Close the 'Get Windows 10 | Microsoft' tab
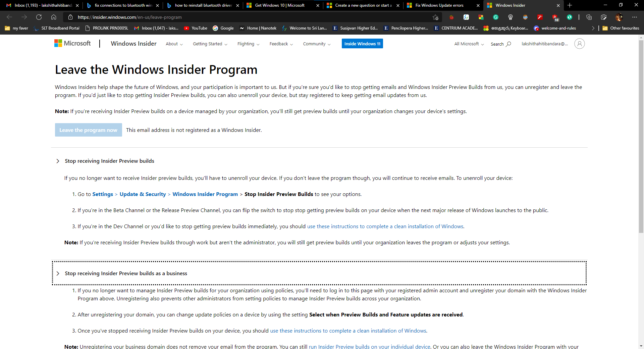Screen dimensions: 644x349 pyautogui.click(x=318, y=5)
